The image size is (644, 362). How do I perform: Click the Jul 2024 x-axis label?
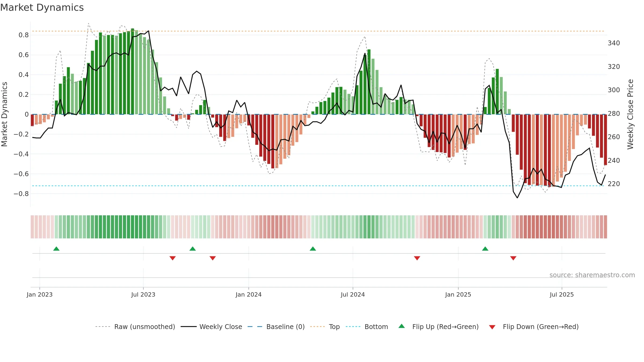[x=353, y=294]
